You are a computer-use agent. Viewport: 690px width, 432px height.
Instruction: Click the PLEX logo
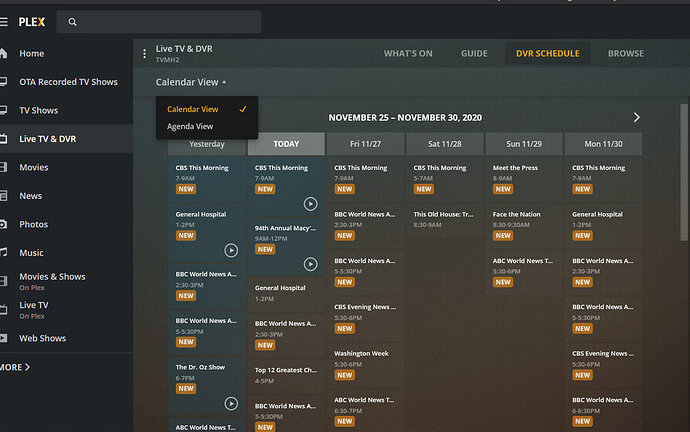(x=32, y=22)
